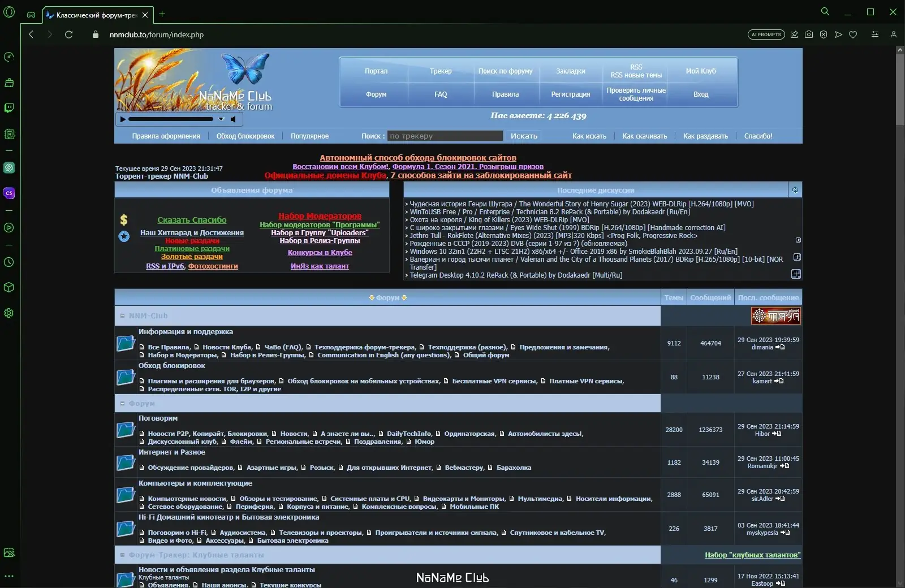Image resolution: width=905 pixels, height=588 pixels.
Task: Open the Сказать Спасибо link
Action: pos(192,220)
